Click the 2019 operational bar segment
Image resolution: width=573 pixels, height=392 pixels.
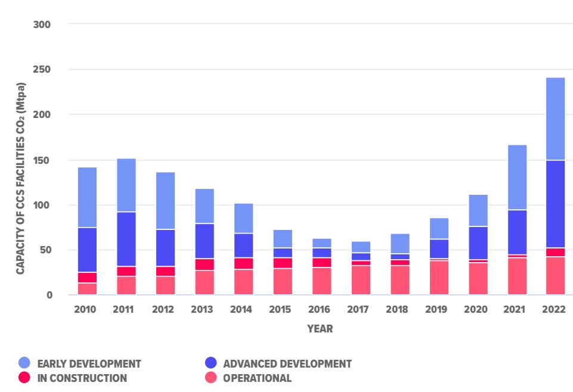click(x=439, y=278)
